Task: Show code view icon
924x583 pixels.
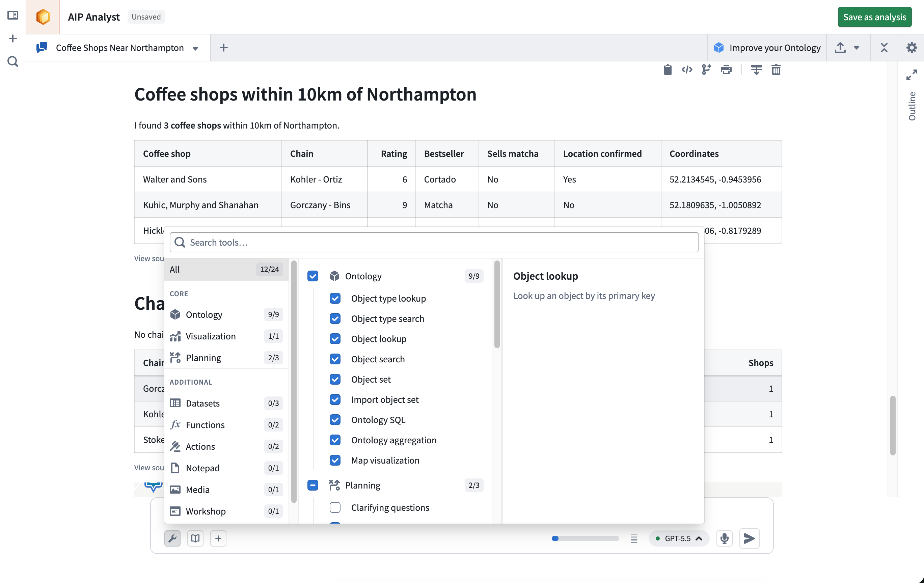Action: [x=687, y=70]
